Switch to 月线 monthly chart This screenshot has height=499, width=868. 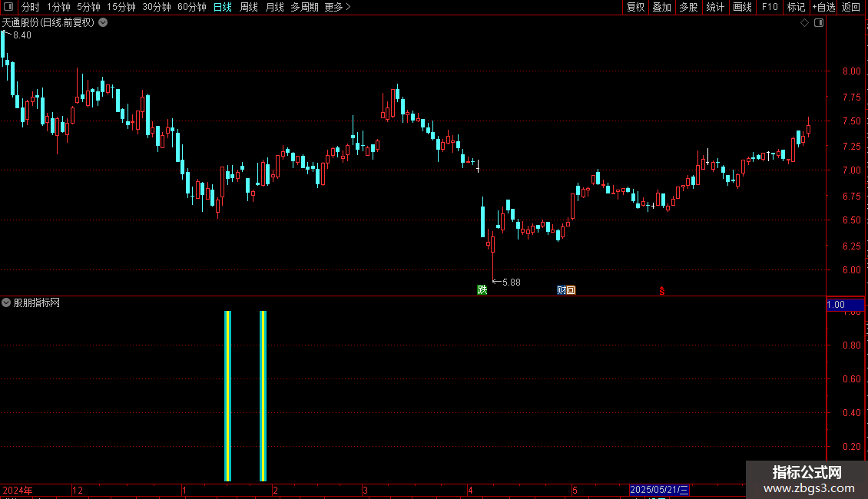(x=274, y=7)
